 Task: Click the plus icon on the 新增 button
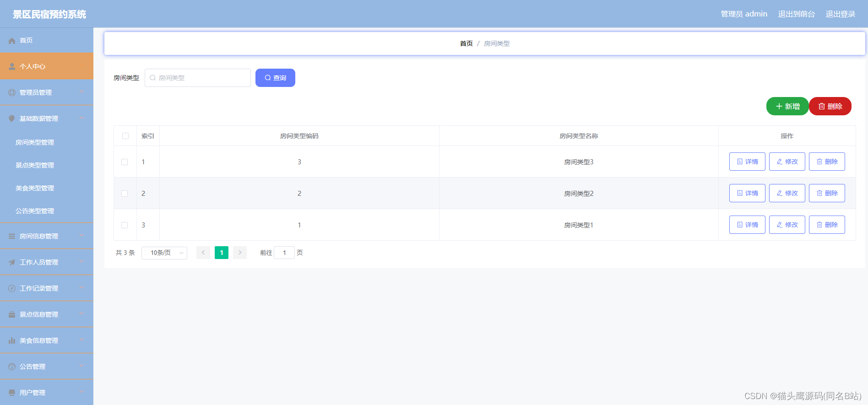[x=779, y=106]
